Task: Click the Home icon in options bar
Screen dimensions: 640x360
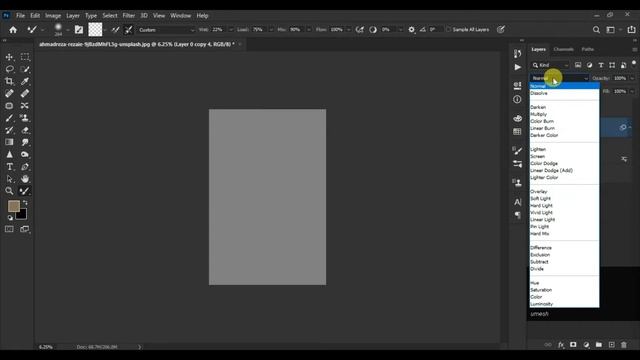Action: point(13,29)
